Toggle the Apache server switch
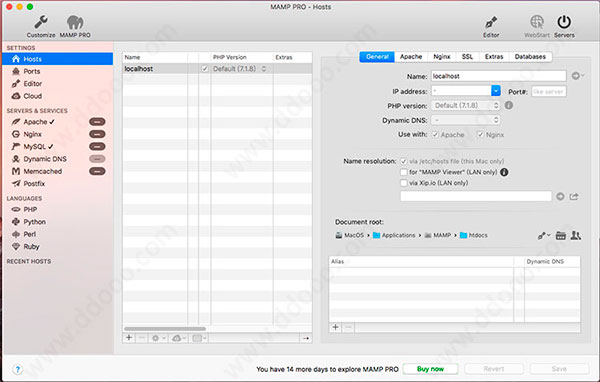This screenshot has width=600, height=382. [97, 122]
